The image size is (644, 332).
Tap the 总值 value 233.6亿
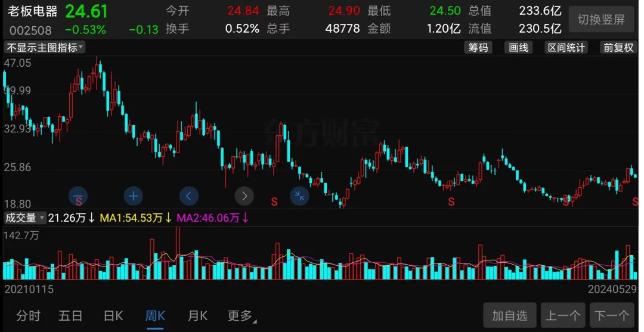(x=540, y=11)
